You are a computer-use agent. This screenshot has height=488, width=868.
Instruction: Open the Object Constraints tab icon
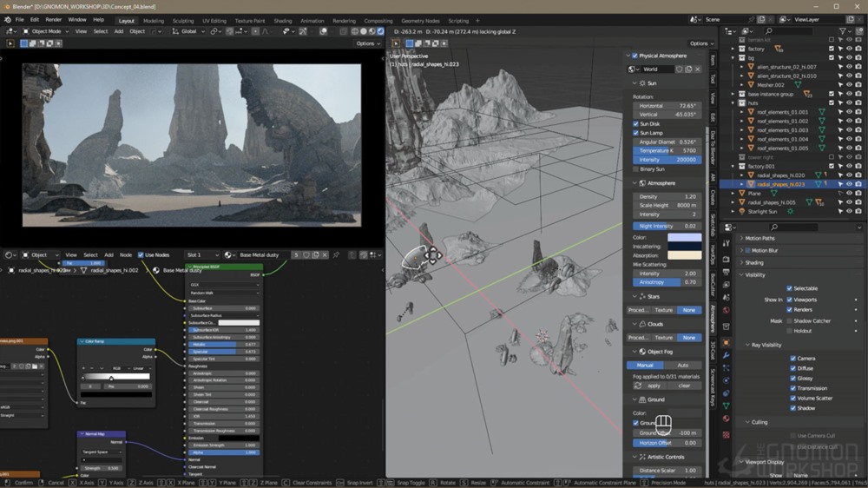[x=727, y=393]
